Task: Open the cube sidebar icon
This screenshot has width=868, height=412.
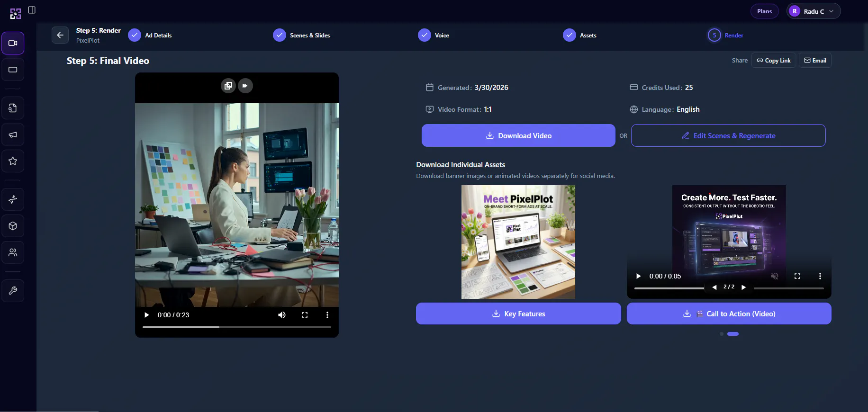Action: tap(13, 226)
